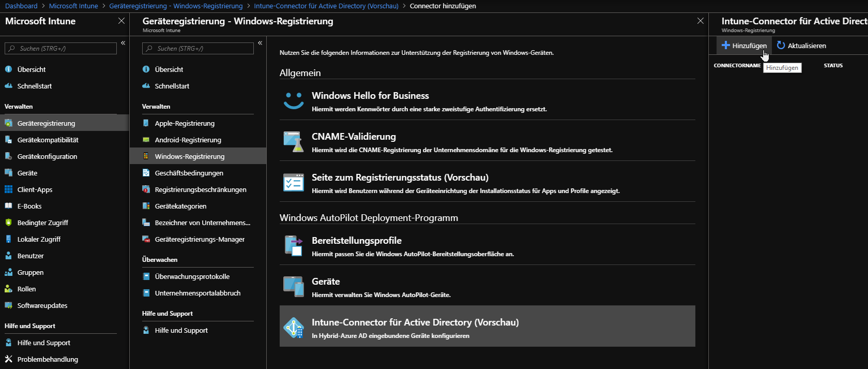
Task: Sort by the CONNECTORNAME column header
Action: pyautogui.click(x=737, y=66)
